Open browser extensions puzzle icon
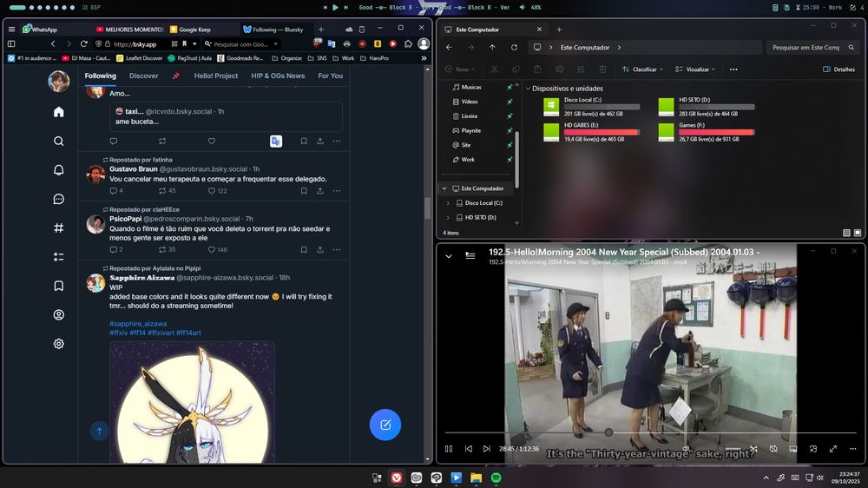Screen dimensions: 868x488 (x=409, y=43)
